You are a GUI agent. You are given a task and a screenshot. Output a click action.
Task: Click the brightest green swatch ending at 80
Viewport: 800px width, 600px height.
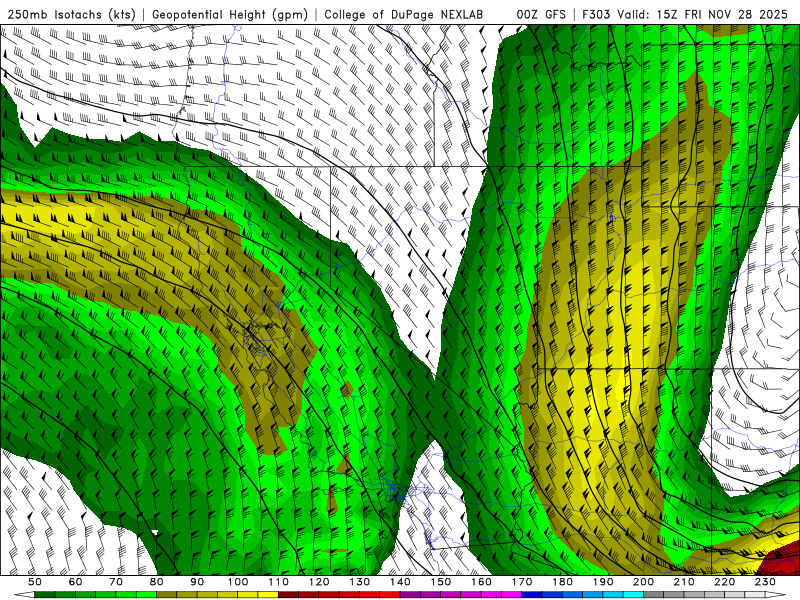coord(146,594)
